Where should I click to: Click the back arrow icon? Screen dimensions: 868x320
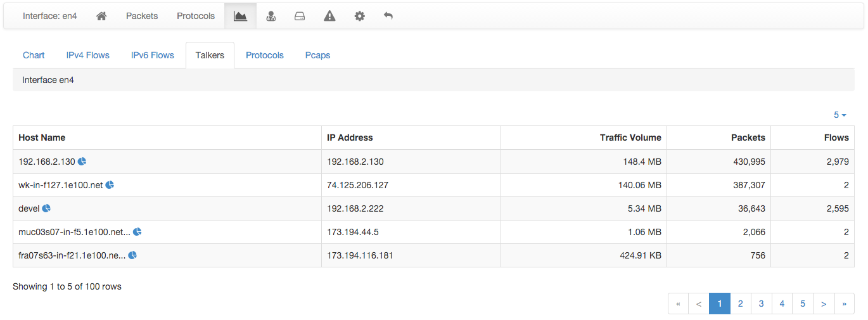point(388,16)
